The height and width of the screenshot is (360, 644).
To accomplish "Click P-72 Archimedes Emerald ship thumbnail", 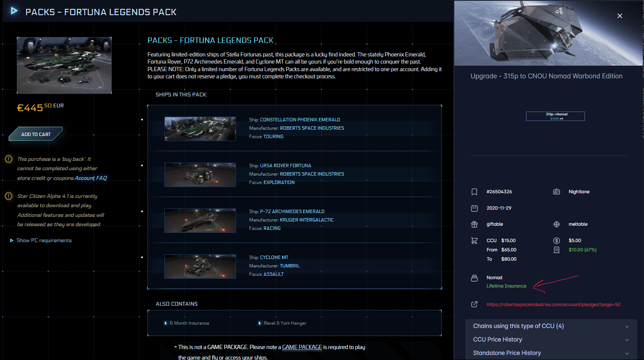I will point(200,221).
